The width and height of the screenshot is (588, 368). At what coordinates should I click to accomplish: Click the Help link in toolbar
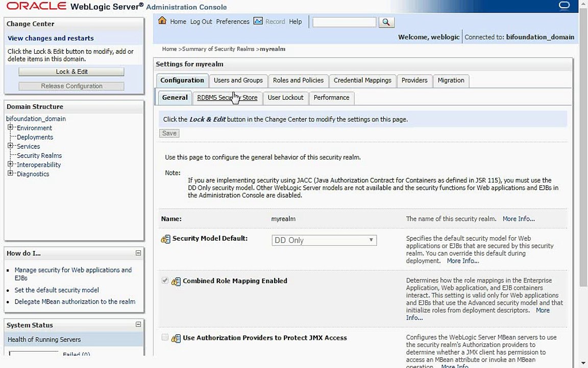click(295, 22)
